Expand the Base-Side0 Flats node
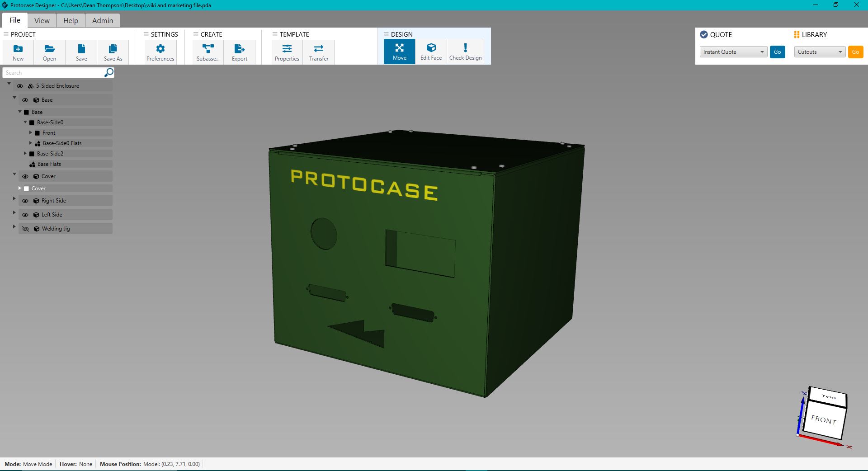 click(31, 143)
